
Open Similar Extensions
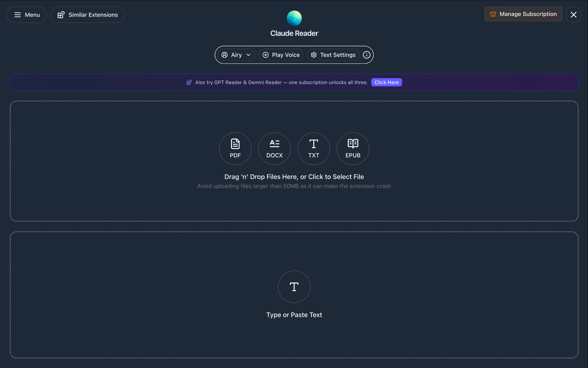(87, 15)
